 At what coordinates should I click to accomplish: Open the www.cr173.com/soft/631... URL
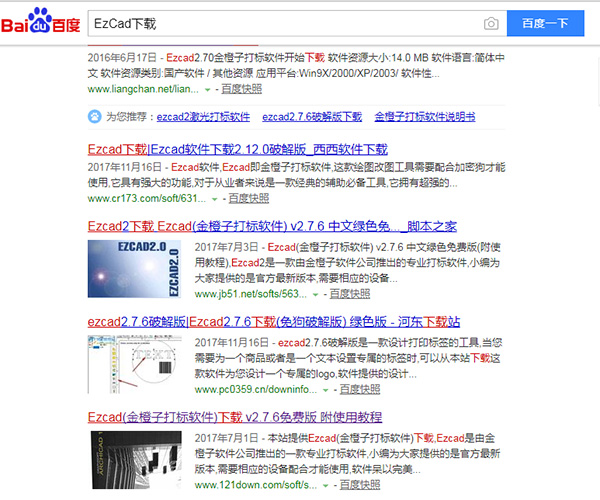click(147, 199)
